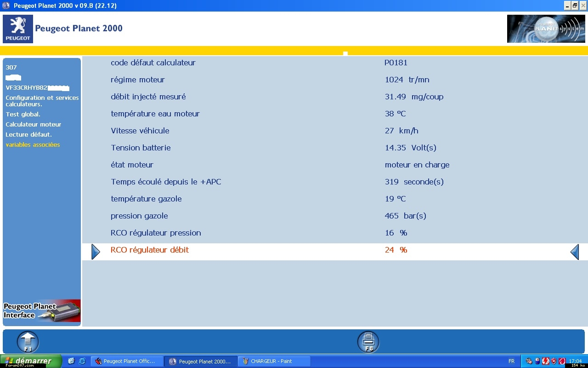588x368 pixels.
Task: Select the 'pression gazole' row
Action: pyautogui.click(x=335, y=216)
